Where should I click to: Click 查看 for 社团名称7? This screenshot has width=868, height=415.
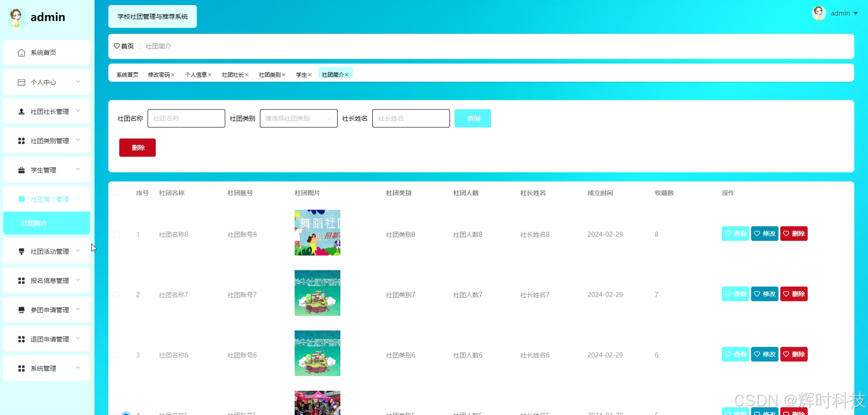(735, 294)
